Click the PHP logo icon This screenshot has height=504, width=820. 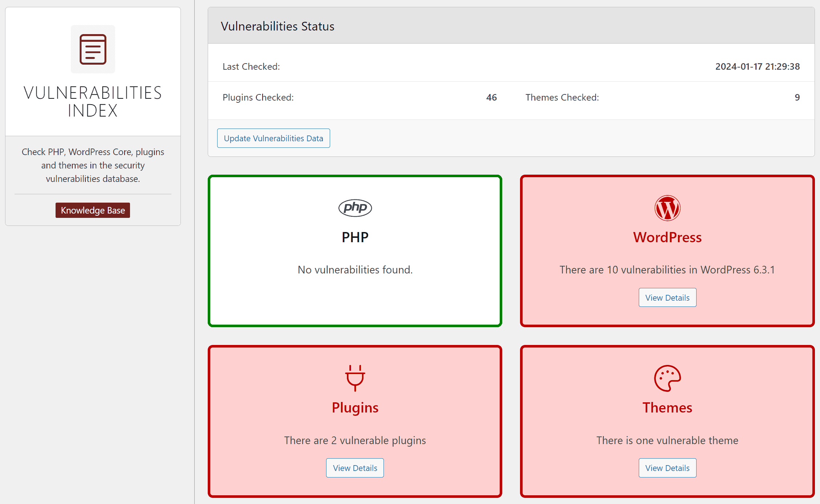(x=355, y=208)
